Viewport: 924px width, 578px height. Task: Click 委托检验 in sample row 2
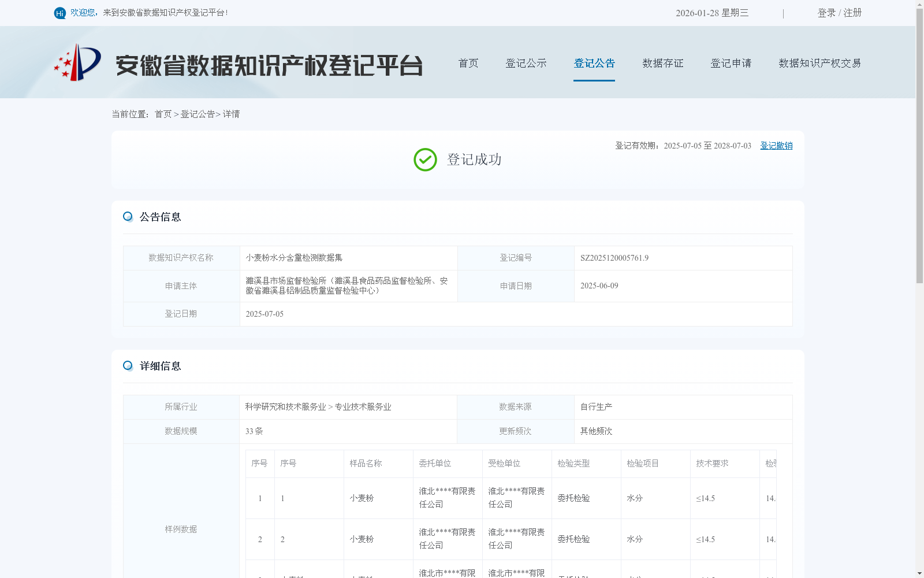(573, 539)
